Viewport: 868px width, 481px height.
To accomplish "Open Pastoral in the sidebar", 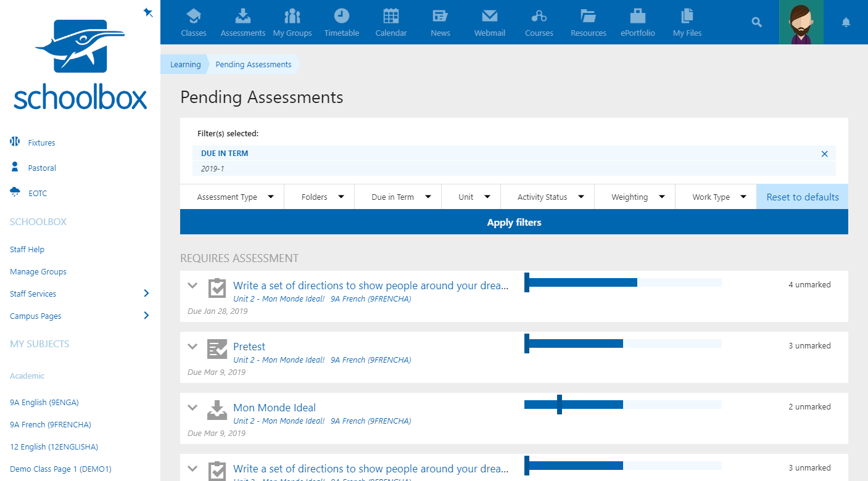I will [42, 168].
